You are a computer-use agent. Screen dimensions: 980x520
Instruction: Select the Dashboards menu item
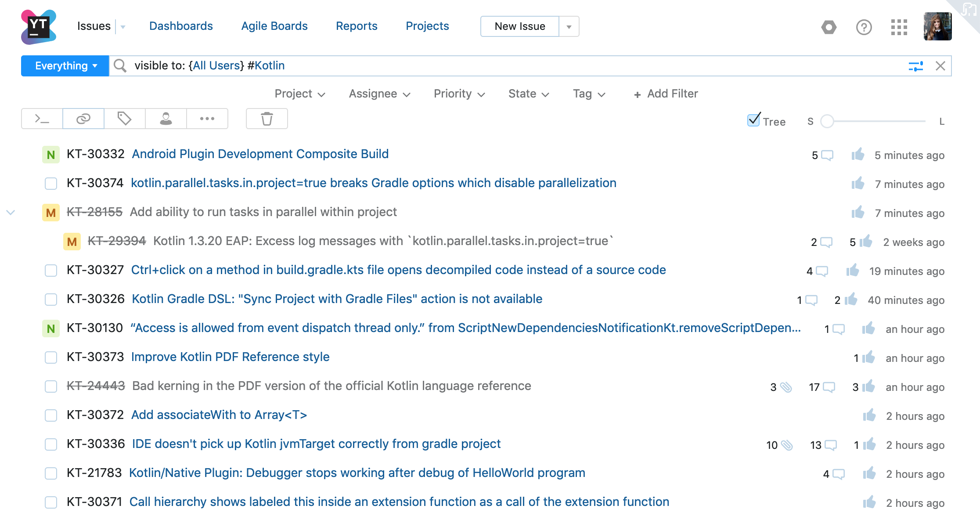coord(181,26)
